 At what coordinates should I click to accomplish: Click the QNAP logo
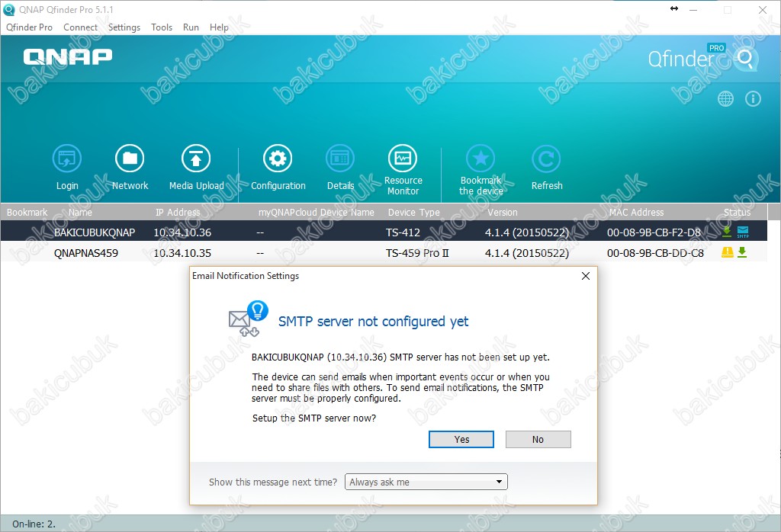click(68, 56)
